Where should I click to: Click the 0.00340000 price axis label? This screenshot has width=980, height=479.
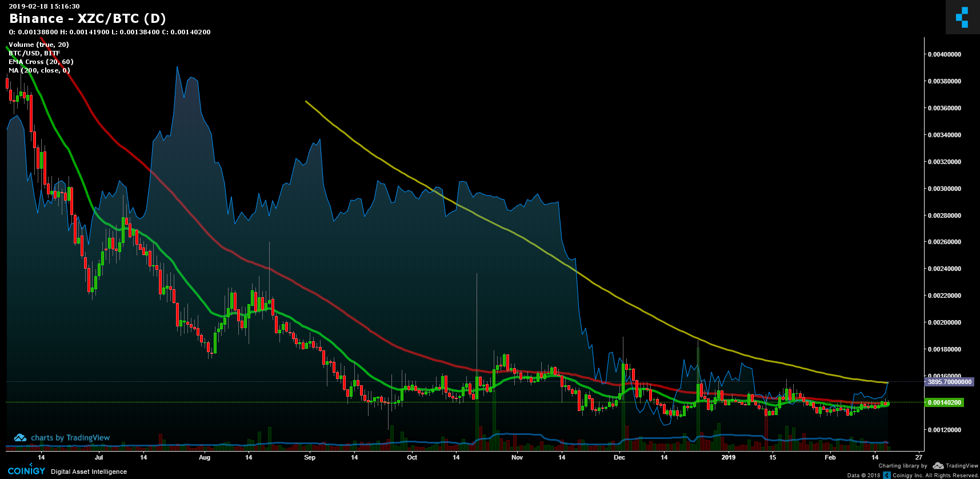(x=944, y=135)
